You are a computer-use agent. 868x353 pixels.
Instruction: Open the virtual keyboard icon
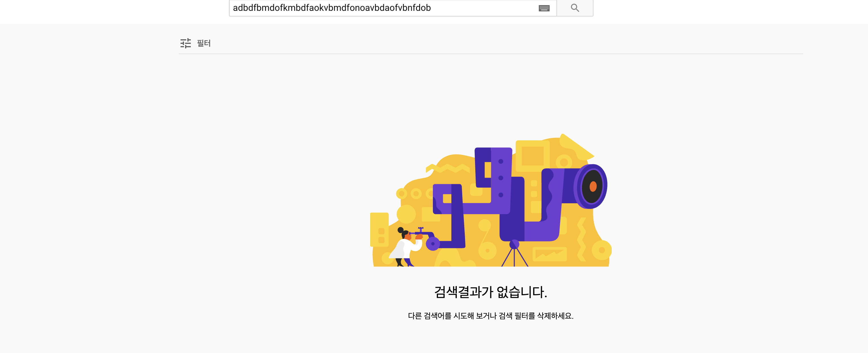pyautogui.click(x=544, y=8)
